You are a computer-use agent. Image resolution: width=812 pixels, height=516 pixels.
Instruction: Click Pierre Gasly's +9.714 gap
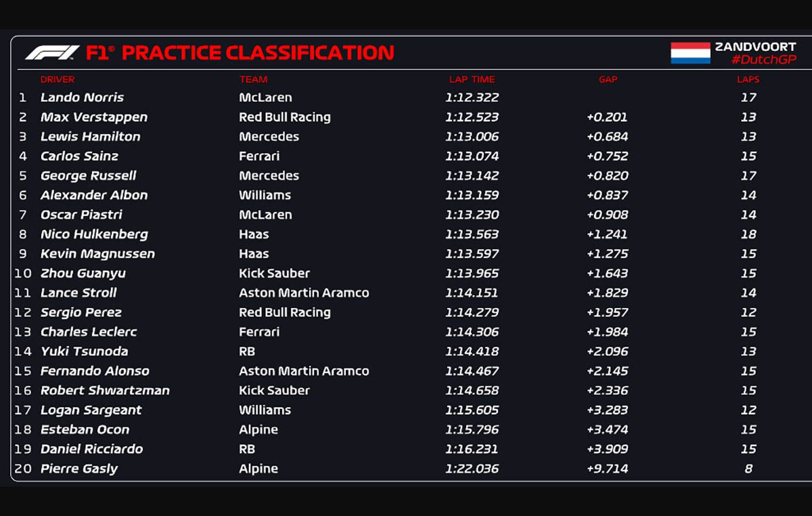coord(608,469)
